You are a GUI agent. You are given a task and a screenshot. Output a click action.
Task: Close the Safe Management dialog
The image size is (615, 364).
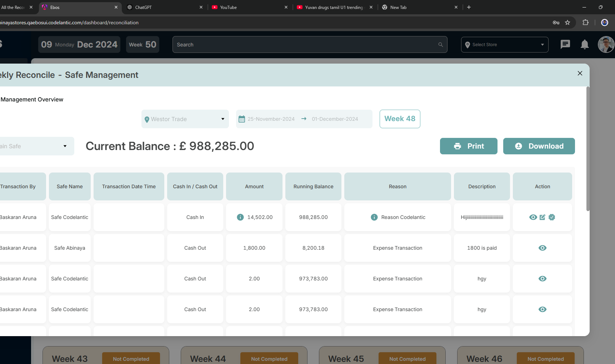coord(580,73)
